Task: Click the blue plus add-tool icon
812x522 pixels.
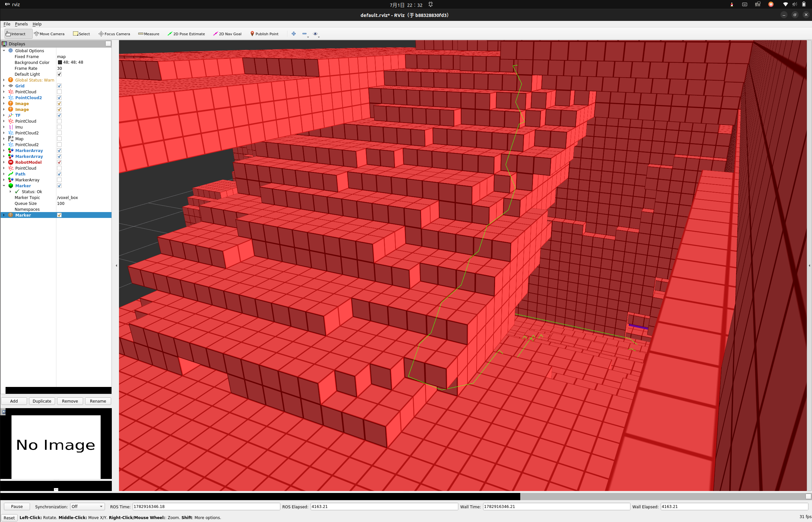Action: pos(294,34)
